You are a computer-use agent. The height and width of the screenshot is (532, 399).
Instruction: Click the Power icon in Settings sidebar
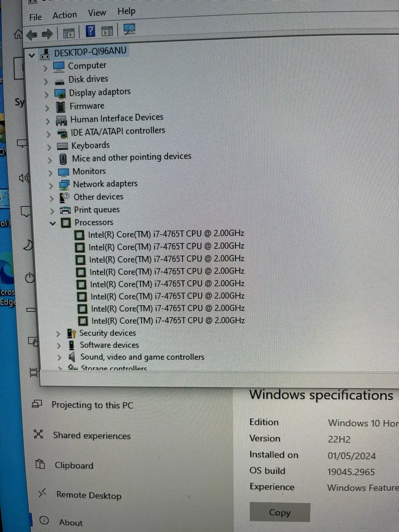[x=30, y=278]
